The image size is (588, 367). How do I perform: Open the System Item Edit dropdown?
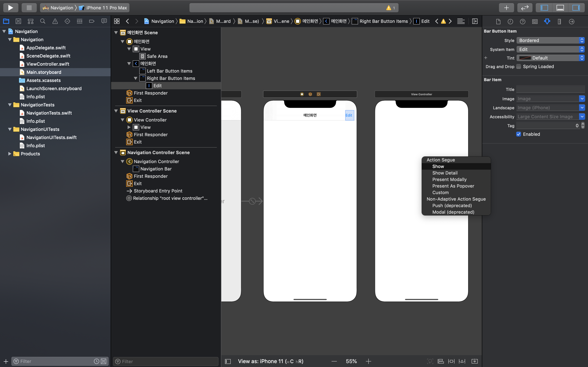[x=550, y=50]
